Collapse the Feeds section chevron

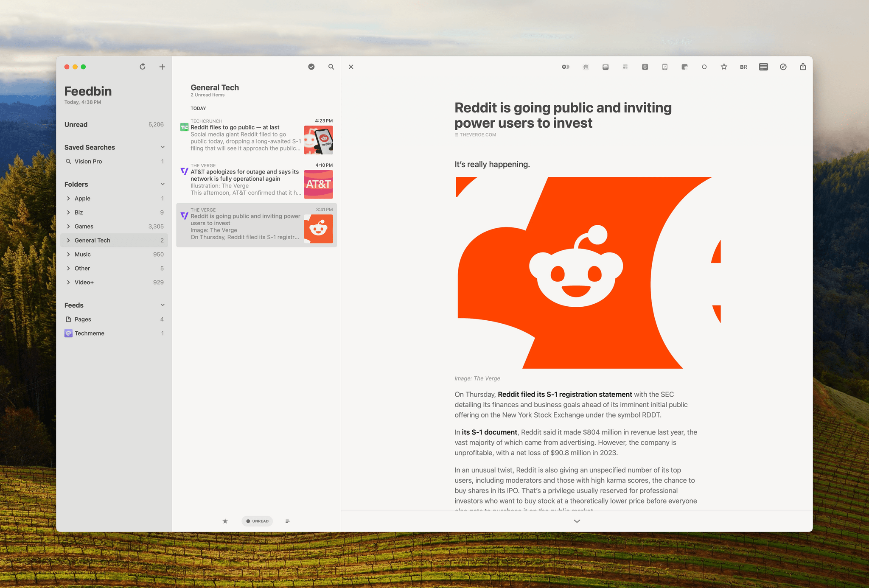point(163,305)
